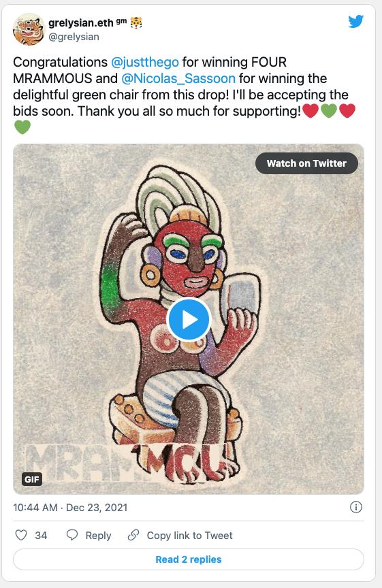Image resolution: width=382 pixels, height=588 pixels.
Task: Open the Dec 23, 2021 timestamp link
Action: 97,508
